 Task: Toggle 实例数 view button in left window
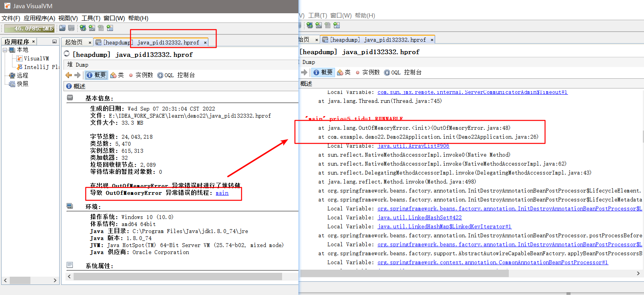point(141,75)
